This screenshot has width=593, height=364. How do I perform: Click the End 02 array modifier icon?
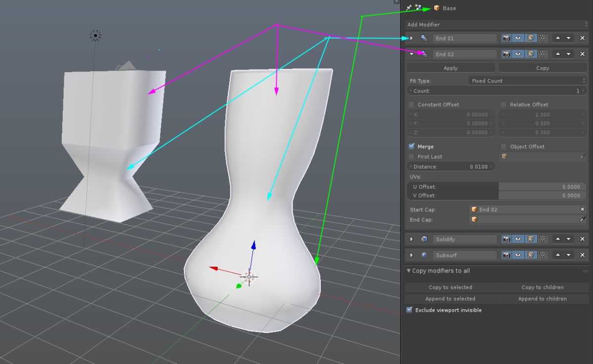[424, 54]
